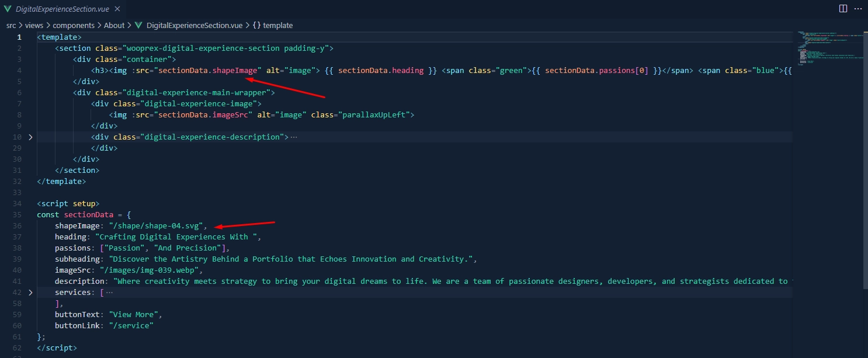Expand the folded services array at line 42
This screenshot has width=868, height=358.
(x=30, y=293)
